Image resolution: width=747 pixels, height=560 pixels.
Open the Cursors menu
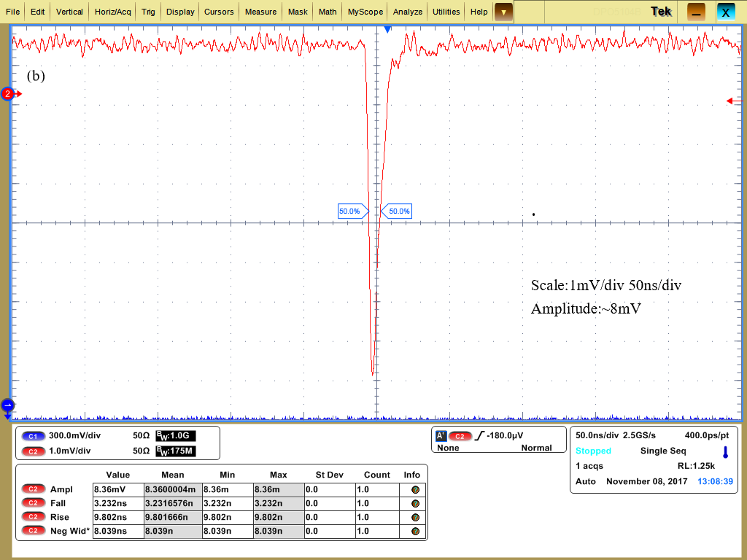click(219, 12)
